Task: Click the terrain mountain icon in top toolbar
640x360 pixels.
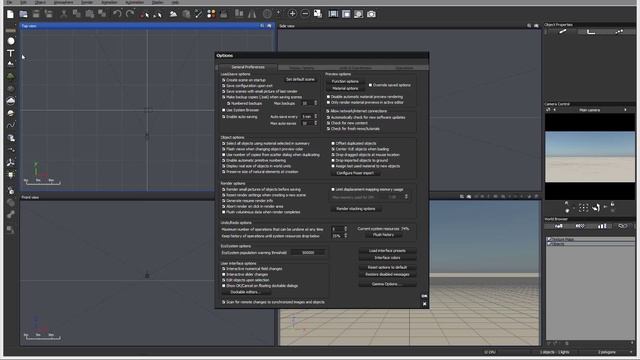Action: [x=173, y=14]
